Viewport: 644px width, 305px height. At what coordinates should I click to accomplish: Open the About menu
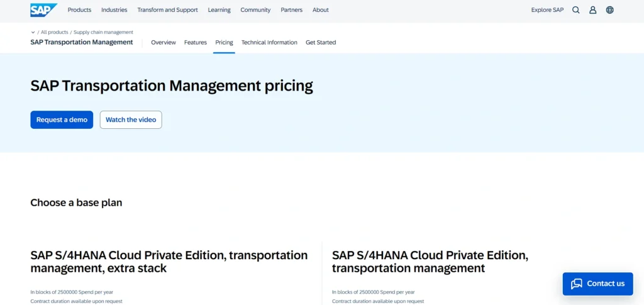pyautogui.click(x=321, y=10)
